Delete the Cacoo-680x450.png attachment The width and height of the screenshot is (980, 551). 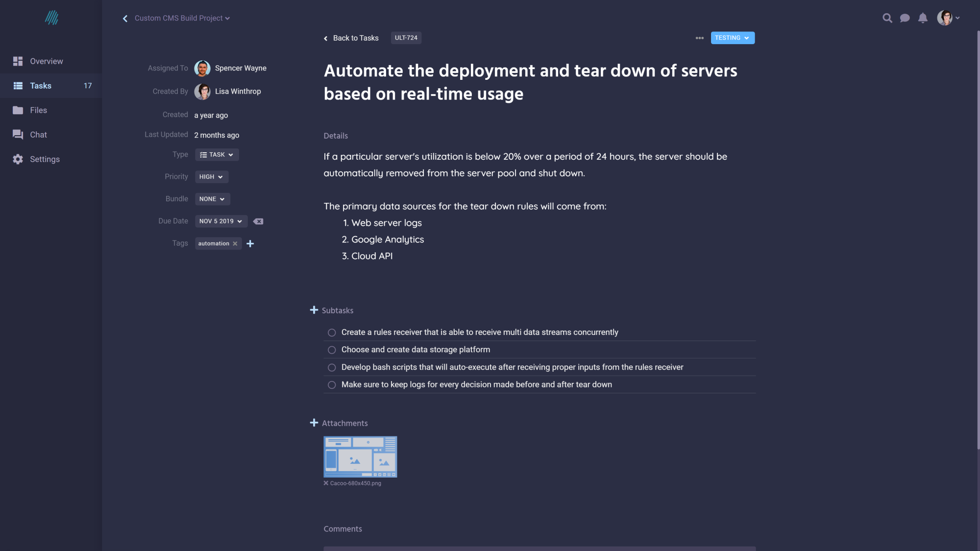point(326,483)
